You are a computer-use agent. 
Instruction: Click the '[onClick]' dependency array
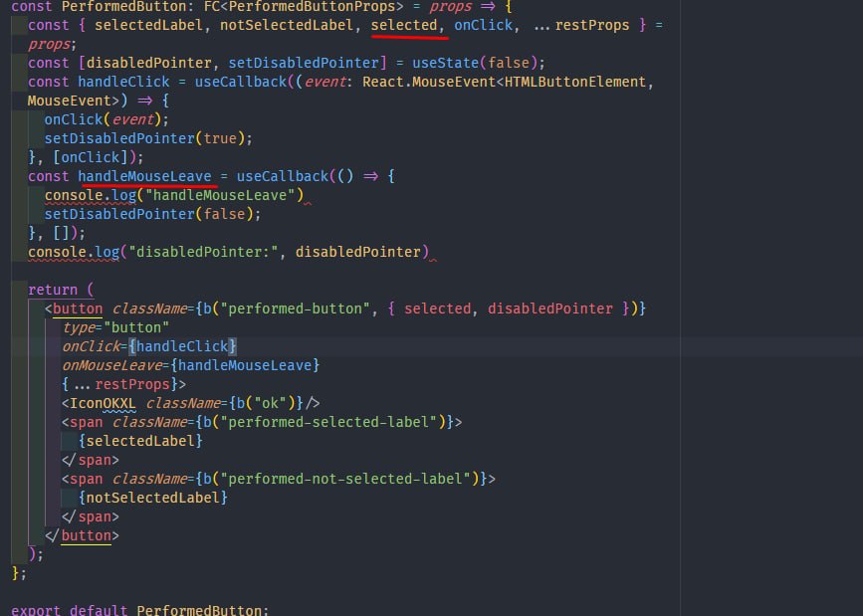click(91, 157)
